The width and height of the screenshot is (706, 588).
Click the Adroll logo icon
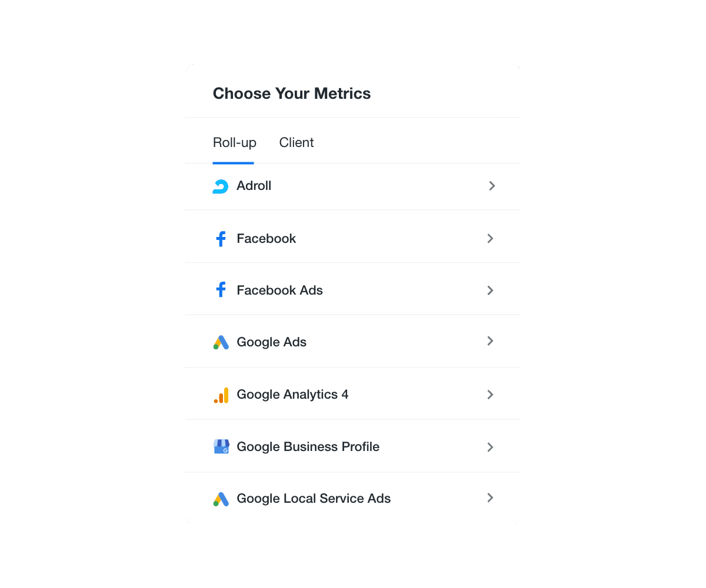coord(221,186)
